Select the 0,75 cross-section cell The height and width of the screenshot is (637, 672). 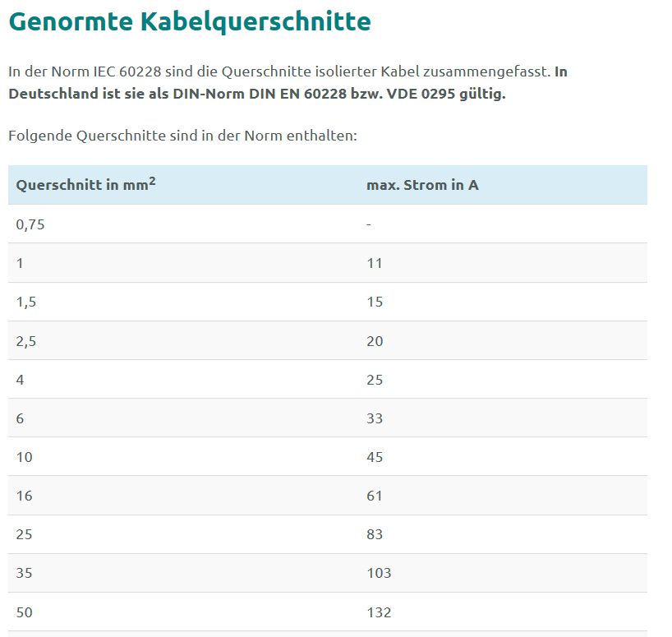pos(30,224)
